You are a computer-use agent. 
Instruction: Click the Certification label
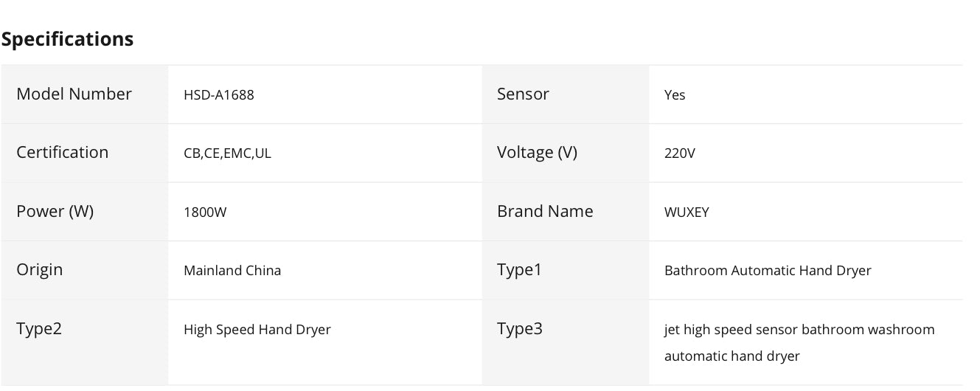click(x=62, y=152)
